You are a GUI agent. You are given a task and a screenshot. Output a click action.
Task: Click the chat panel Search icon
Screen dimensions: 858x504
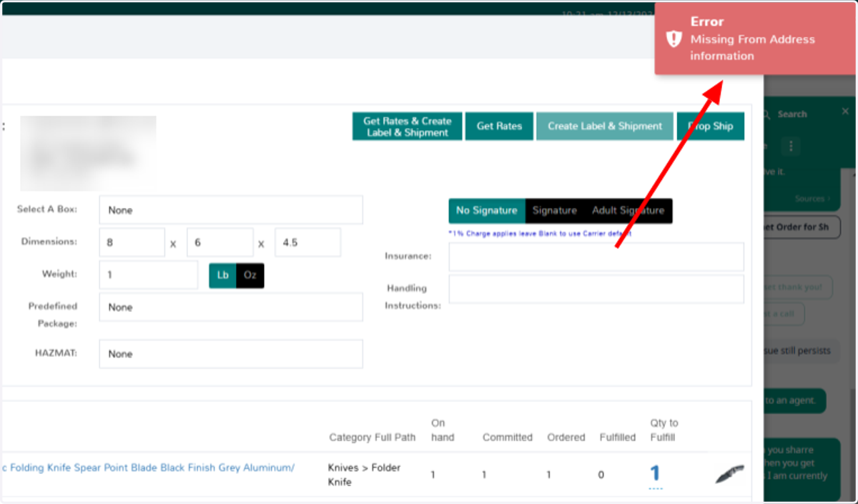[766, 114]
